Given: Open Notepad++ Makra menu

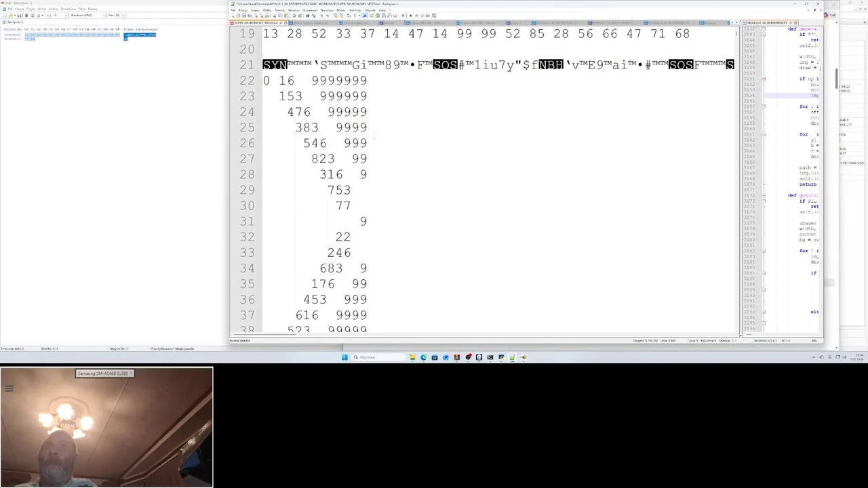Looking at the screenshot, I should click(x=341, y=10).
